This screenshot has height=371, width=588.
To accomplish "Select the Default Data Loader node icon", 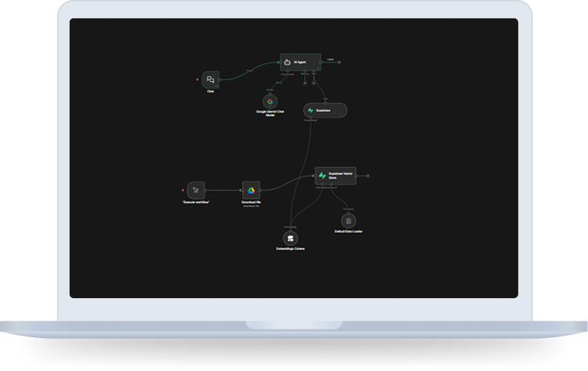I will [x=348, y=221].
